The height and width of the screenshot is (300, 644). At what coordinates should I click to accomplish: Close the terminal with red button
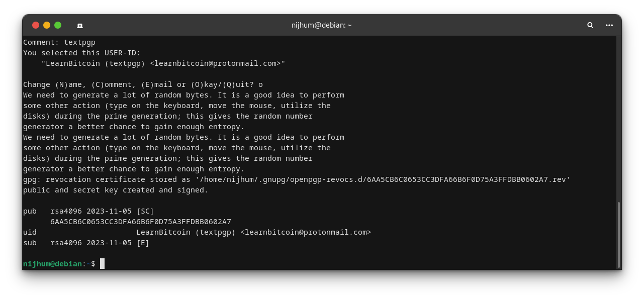point(36,25)
